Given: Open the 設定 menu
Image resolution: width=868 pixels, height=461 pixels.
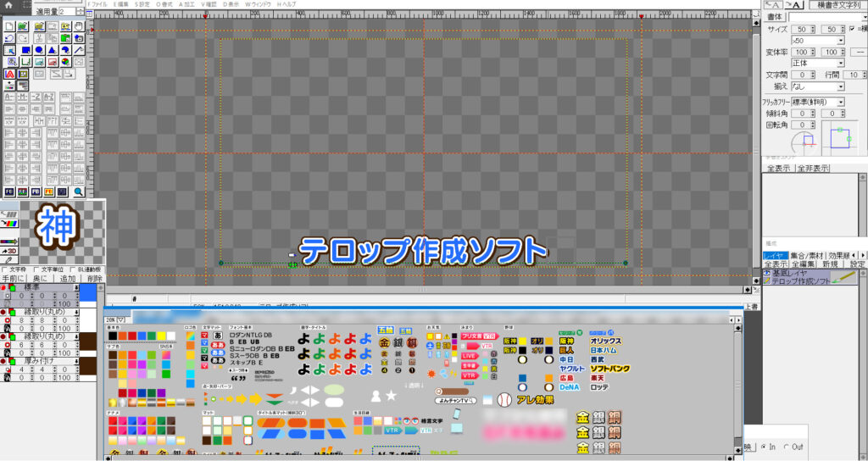Looking at the screenshot, I should (x=142, y=4).
